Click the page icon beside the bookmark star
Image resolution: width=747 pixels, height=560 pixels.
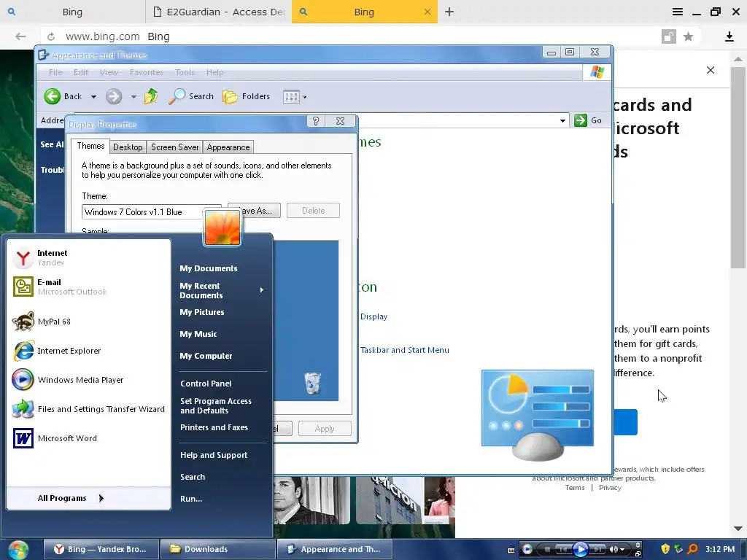669,36
